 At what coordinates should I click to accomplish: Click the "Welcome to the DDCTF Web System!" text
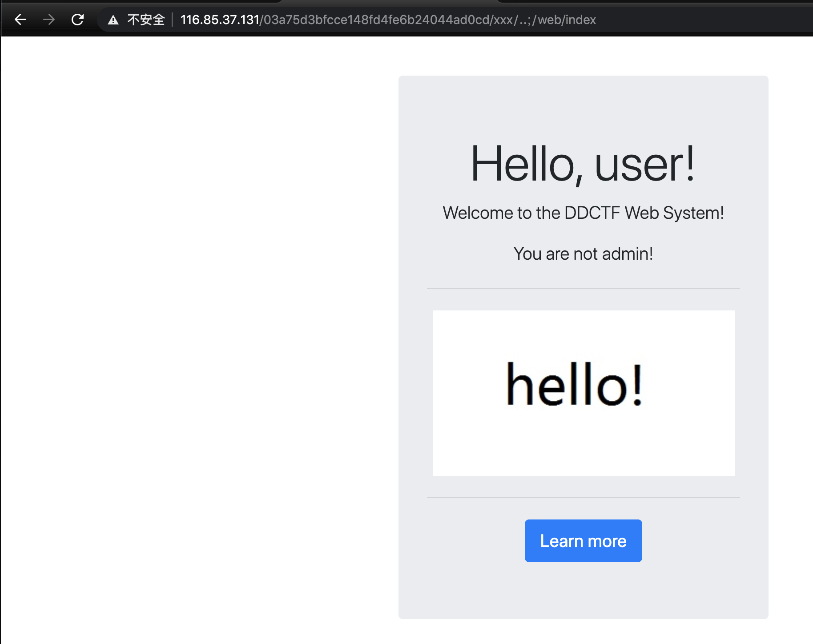tap(583, 213)
